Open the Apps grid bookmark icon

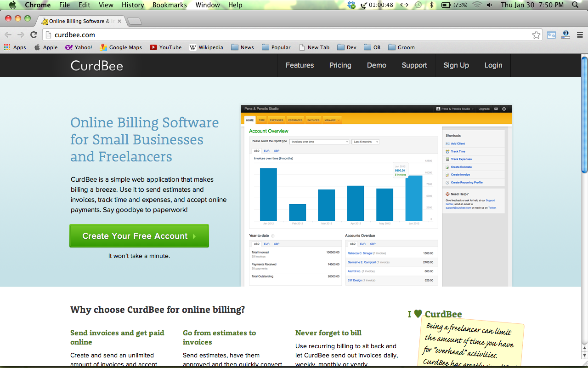(x=7, y=47)
